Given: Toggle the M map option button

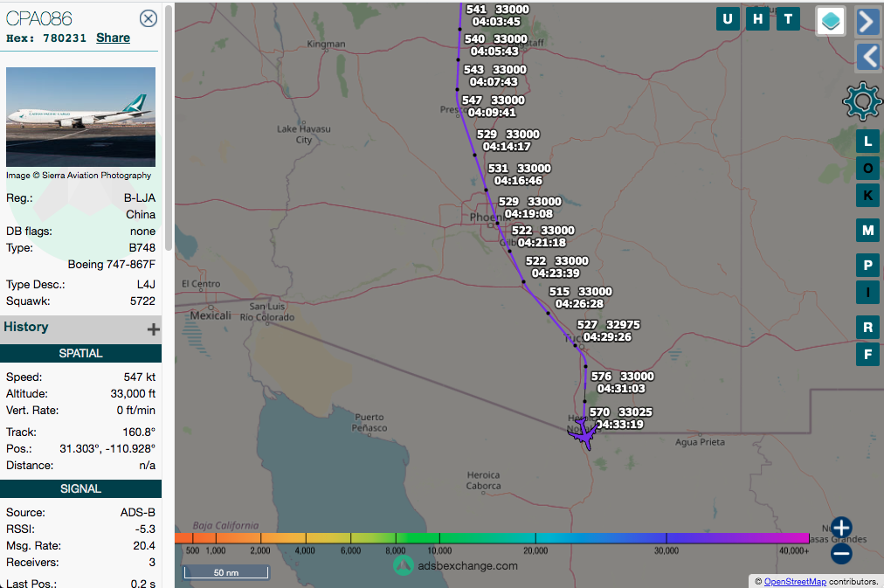Looking at the screenshot, I should point(867,230).
